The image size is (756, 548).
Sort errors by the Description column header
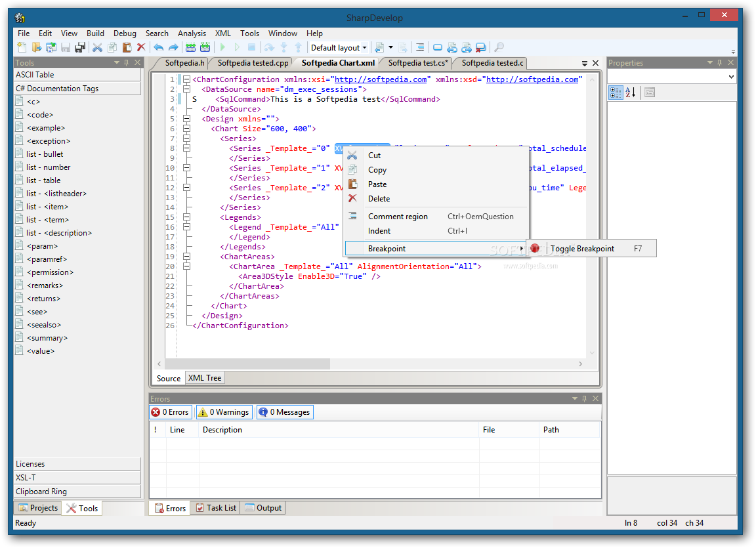point(339,430)
